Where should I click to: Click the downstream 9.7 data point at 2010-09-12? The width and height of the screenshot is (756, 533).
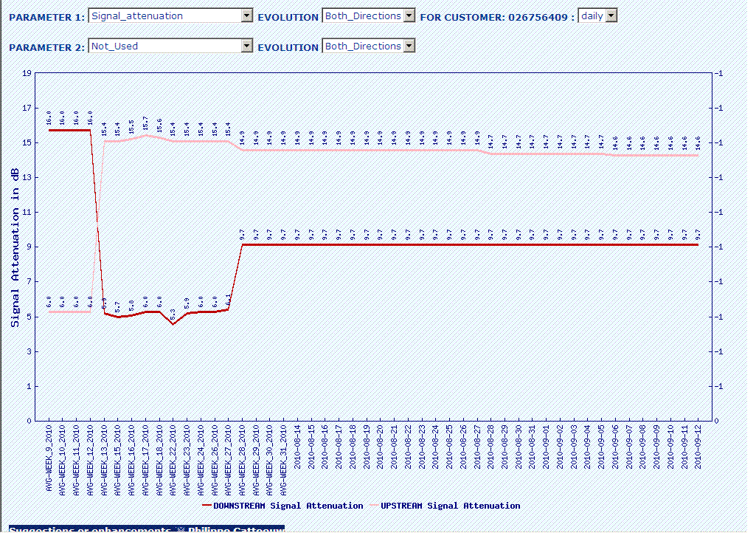[698, 245]
